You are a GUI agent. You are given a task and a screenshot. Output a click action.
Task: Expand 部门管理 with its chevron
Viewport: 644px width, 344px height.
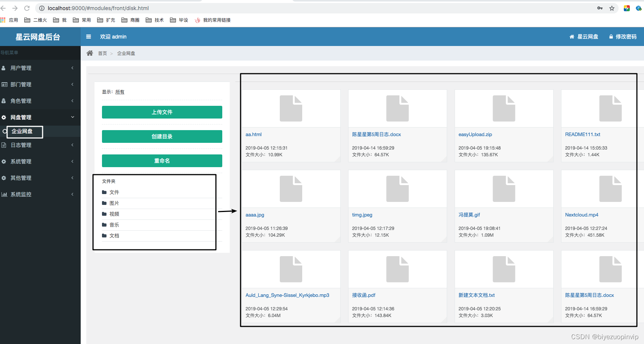click(72, 85)
